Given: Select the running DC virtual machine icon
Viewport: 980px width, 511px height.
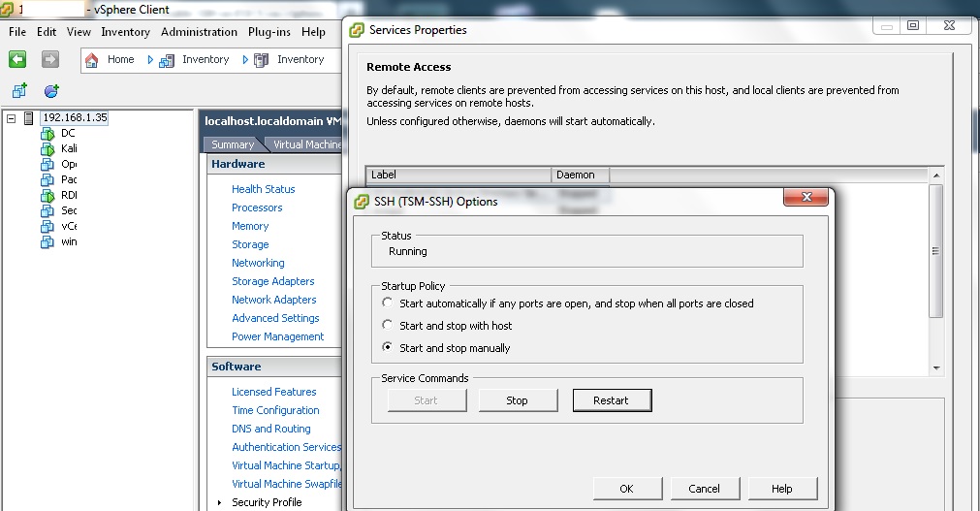Looking at the screenshot, I should (x=47, y=134).
